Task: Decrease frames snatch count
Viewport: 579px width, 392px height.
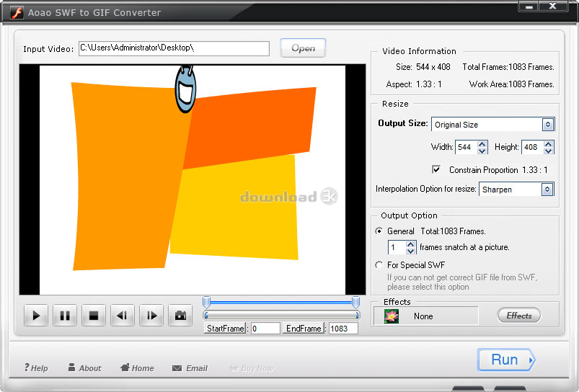Action: coord(410,251)
